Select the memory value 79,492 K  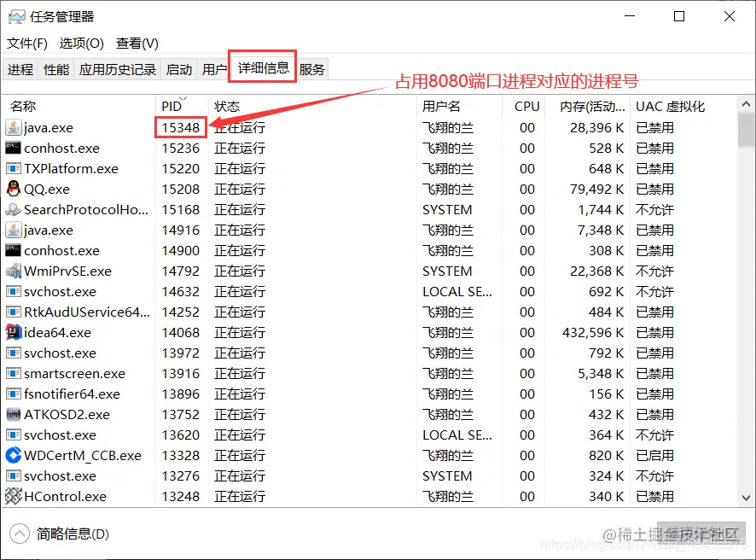597,189
